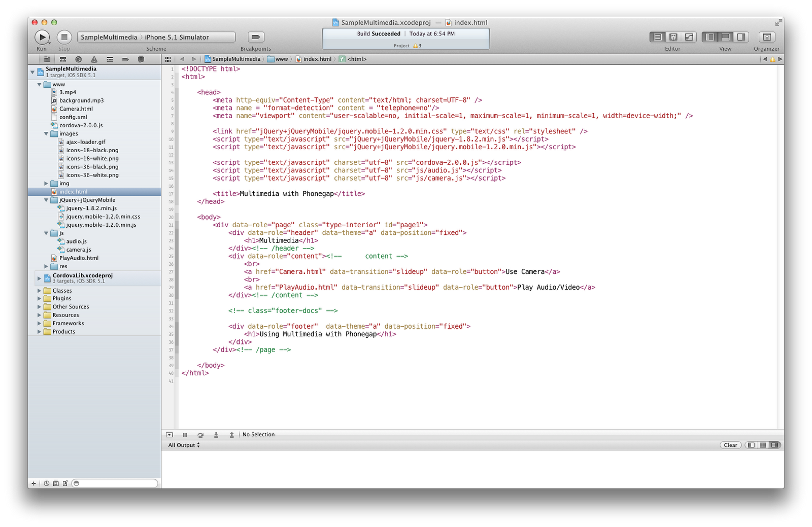Show the Utilities pane view button
The height and width of the screenshot is (527, 812).
(x=741, y=37)
